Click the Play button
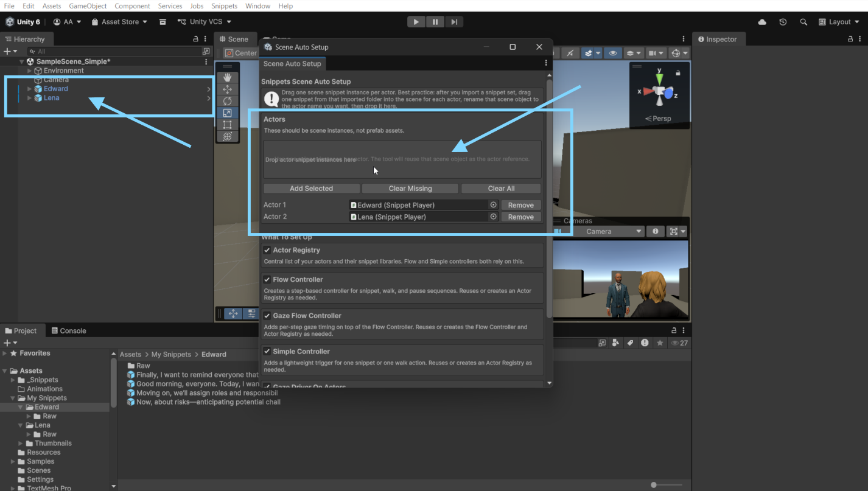 tap(416, 22)
